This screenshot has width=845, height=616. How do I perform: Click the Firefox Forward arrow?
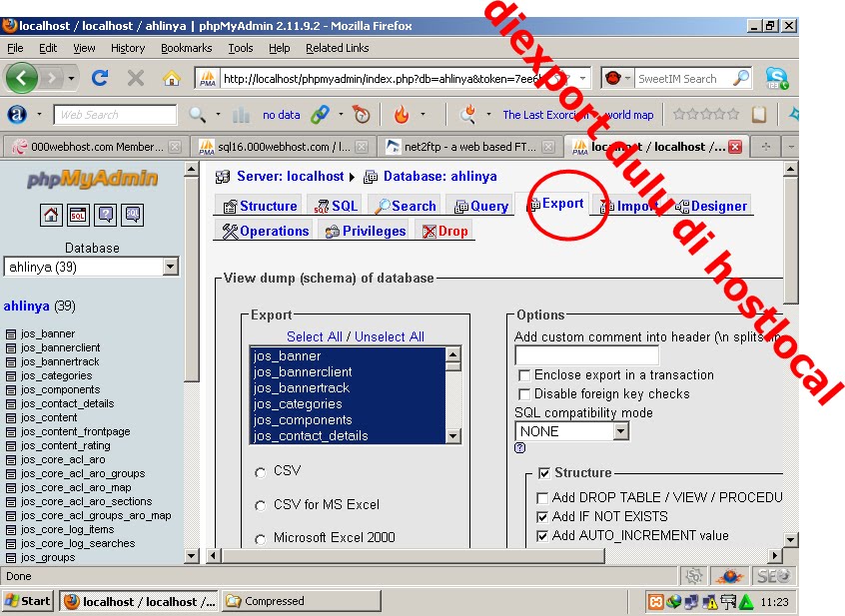pyautogui.click(x=51, y=79)
